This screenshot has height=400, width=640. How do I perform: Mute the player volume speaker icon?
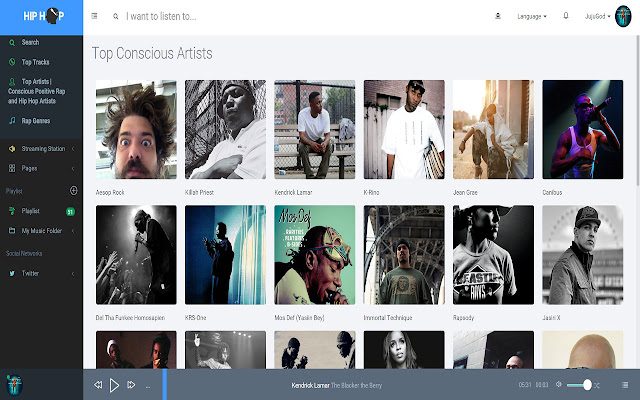pyautogui.click(x=559, y=384)
